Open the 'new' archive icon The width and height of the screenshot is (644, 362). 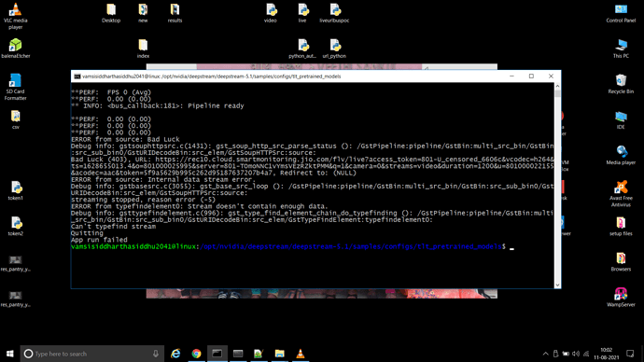coord(143,13)
